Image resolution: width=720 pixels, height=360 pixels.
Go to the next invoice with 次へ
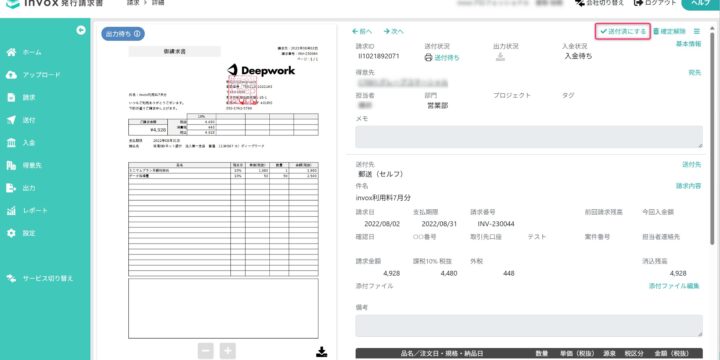pyautogui.click(x=394, y=32)
